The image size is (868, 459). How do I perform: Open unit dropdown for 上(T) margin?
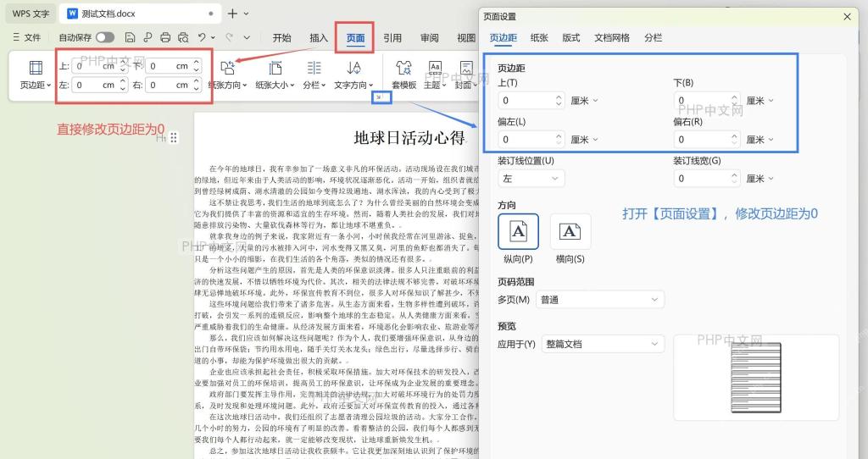coord(585,101)
